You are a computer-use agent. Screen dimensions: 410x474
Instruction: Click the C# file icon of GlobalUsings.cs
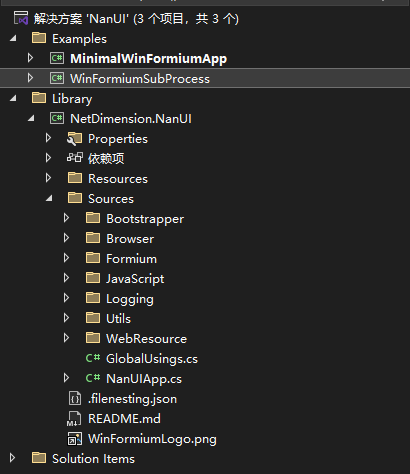[x=93, y=358]
